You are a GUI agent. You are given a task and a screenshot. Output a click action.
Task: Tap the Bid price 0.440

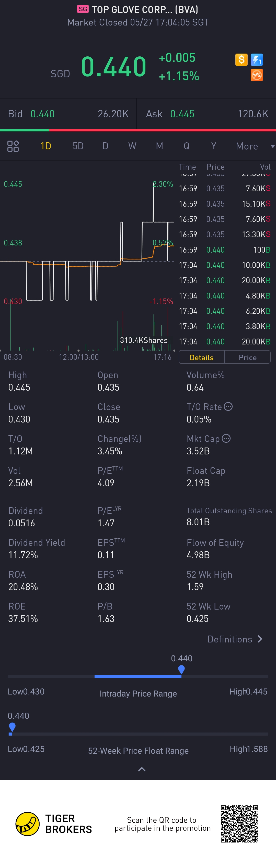click(42, 114)
